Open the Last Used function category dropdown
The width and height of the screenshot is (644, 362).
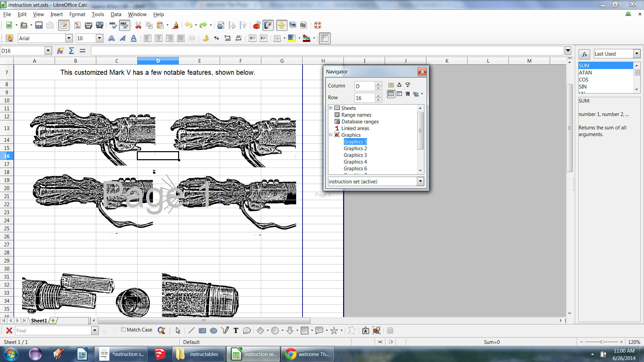click(637, 54)
